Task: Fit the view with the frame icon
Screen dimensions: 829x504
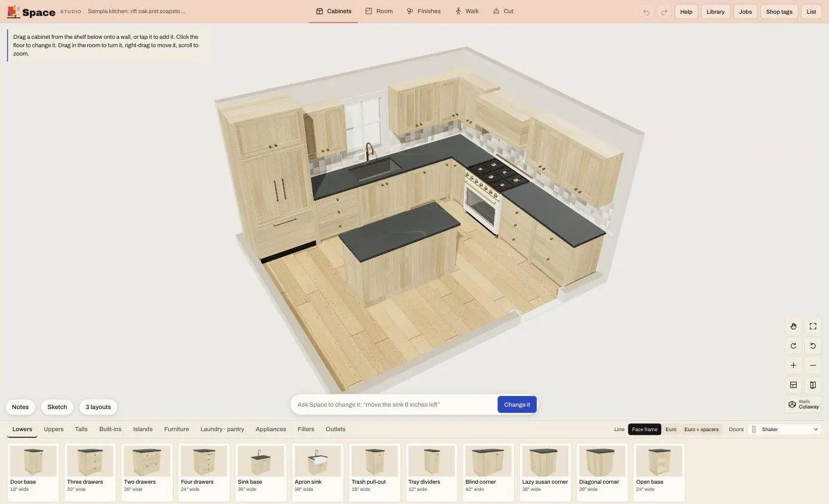Action: [813, 326]
